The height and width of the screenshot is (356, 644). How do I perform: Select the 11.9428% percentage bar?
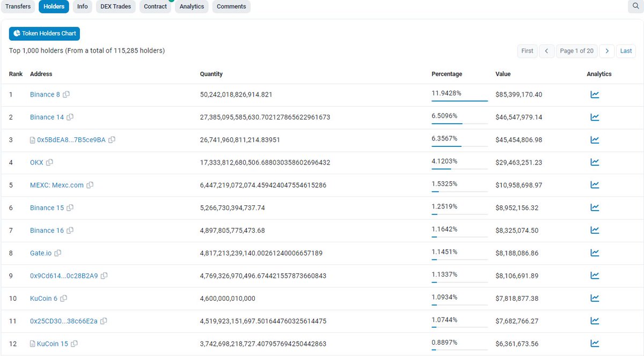[459, 100]
